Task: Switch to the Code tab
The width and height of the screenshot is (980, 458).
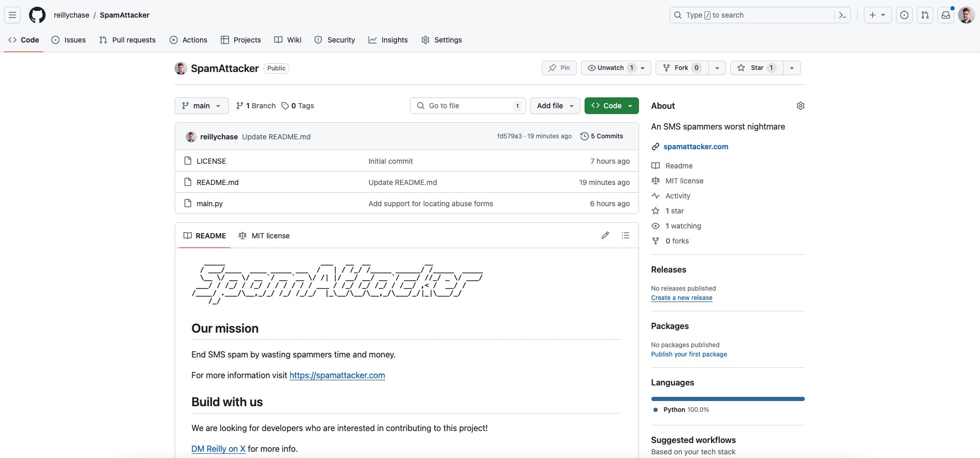Action: [24, 40]
